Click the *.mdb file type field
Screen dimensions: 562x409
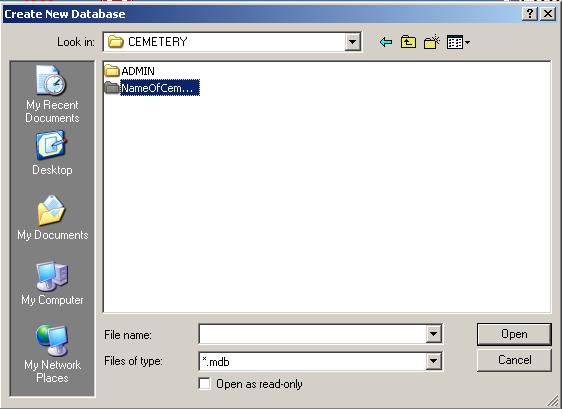tap(313, 361)
